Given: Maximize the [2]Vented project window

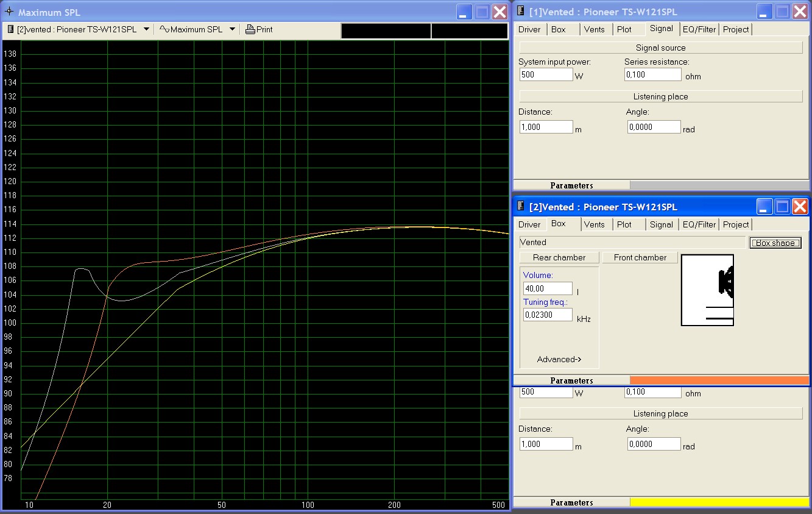Looking at the screenshot, I should point(782,207).
